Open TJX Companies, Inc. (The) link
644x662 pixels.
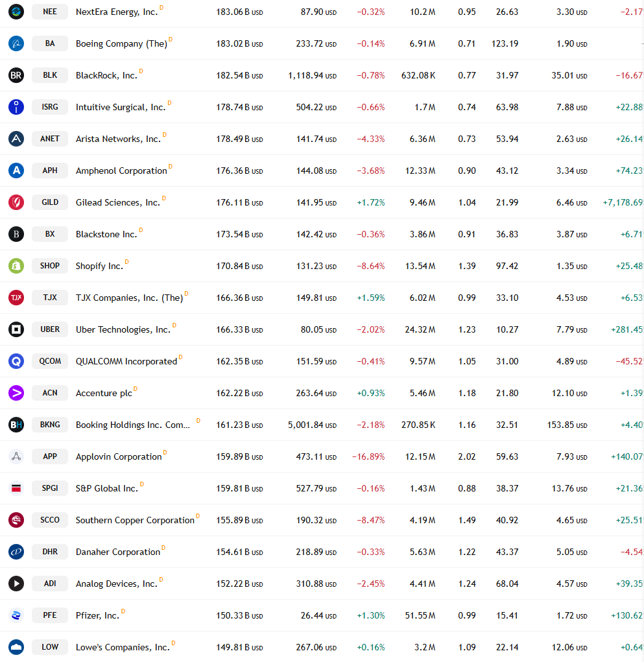coord(129,298)
